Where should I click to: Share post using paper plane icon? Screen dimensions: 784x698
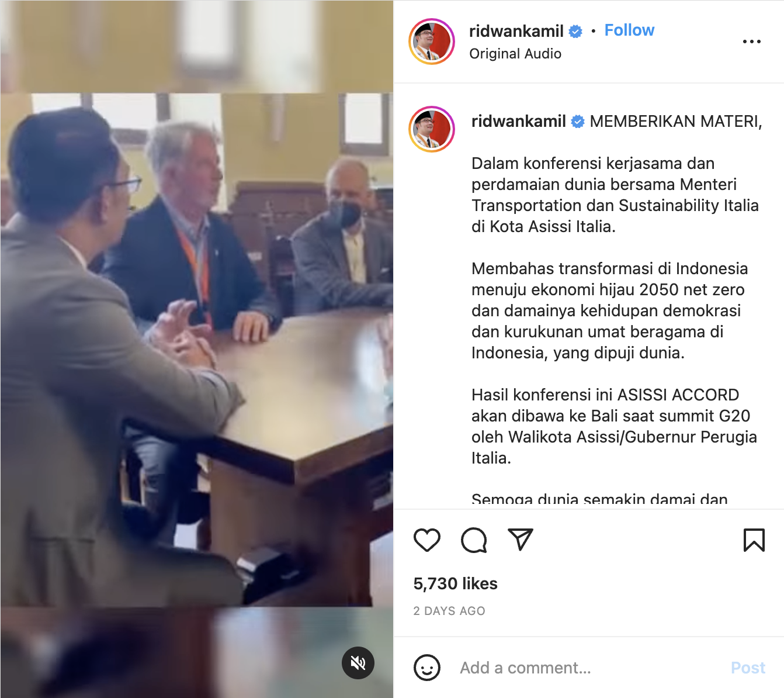point(521,540)
